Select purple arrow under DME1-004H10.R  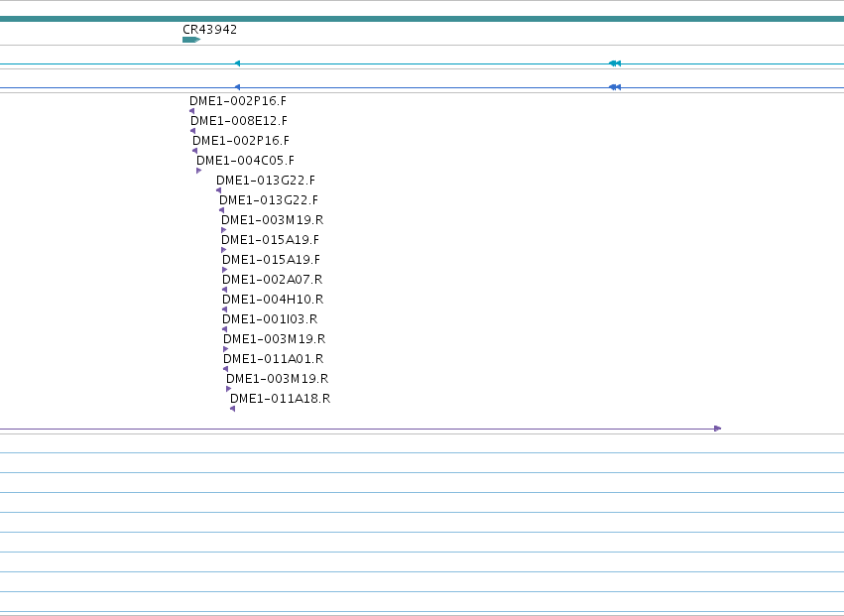[x=224, y=309]
